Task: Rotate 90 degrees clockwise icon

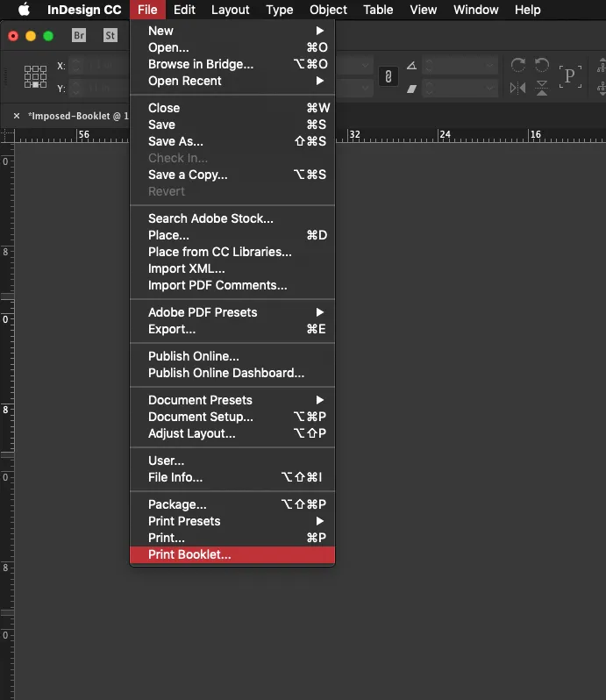Action: point(517,65)
